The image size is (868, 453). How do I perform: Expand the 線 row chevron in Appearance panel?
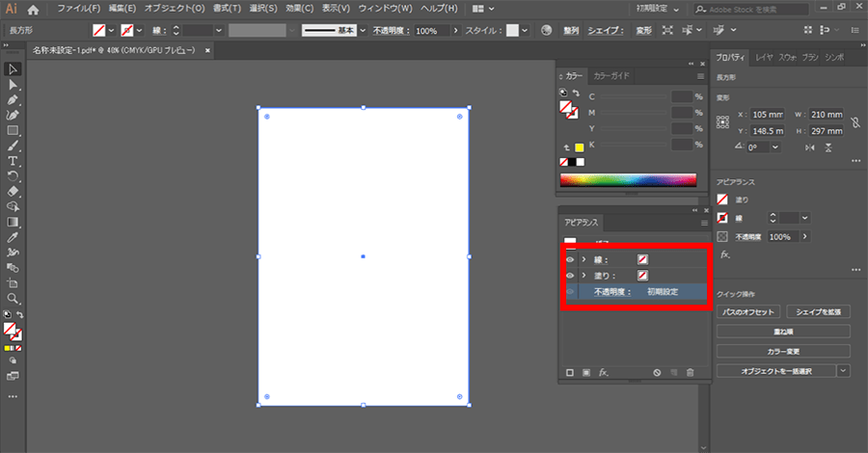(x=583, y=260)
